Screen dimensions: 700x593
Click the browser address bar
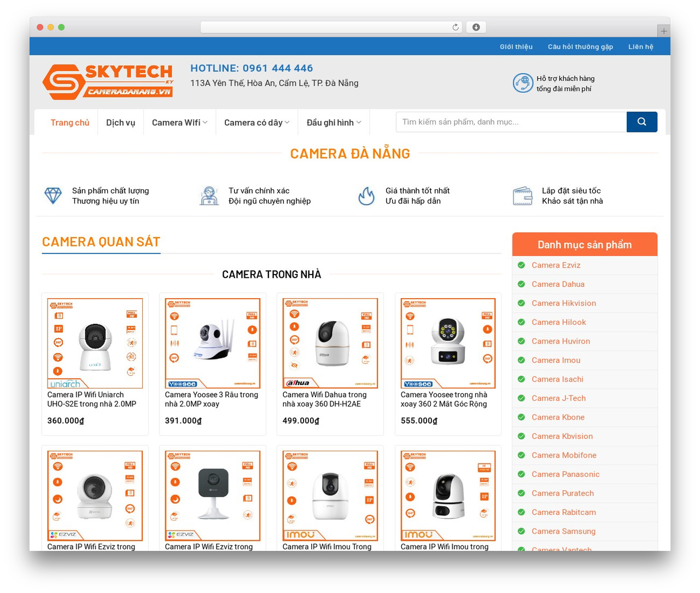coord(331,27)
